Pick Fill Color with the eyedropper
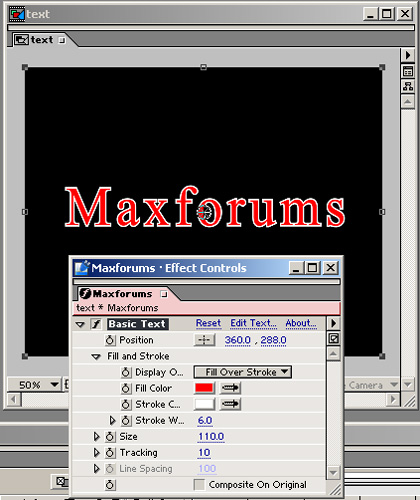 pos(230,388)
